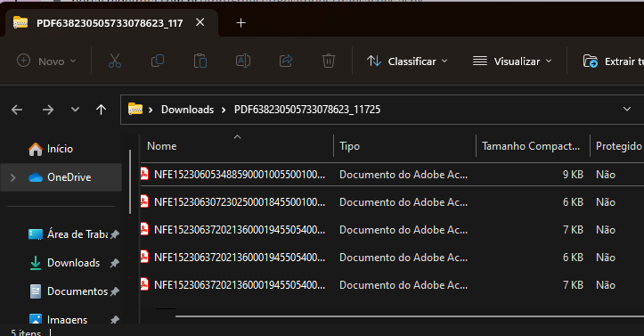Click the Paste clipboard icon

pos(200,61)
